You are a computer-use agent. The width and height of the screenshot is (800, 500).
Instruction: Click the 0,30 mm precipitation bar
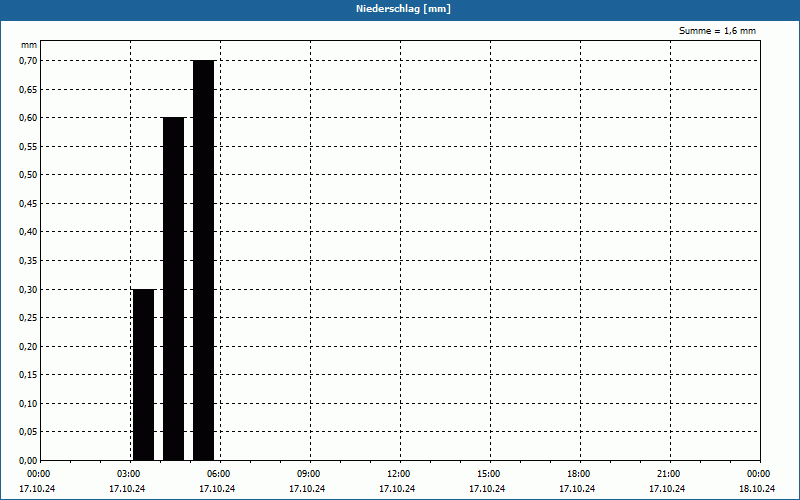(x=143, y=375)
